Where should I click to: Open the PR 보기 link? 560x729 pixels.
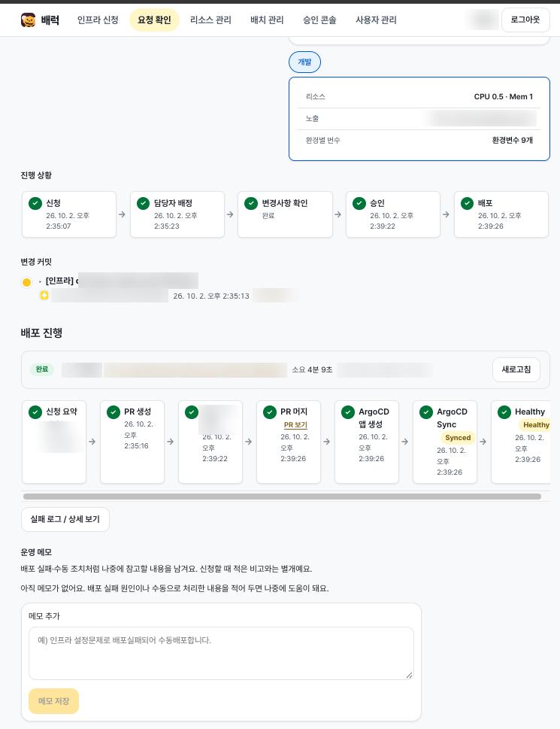tap(296, 425)
